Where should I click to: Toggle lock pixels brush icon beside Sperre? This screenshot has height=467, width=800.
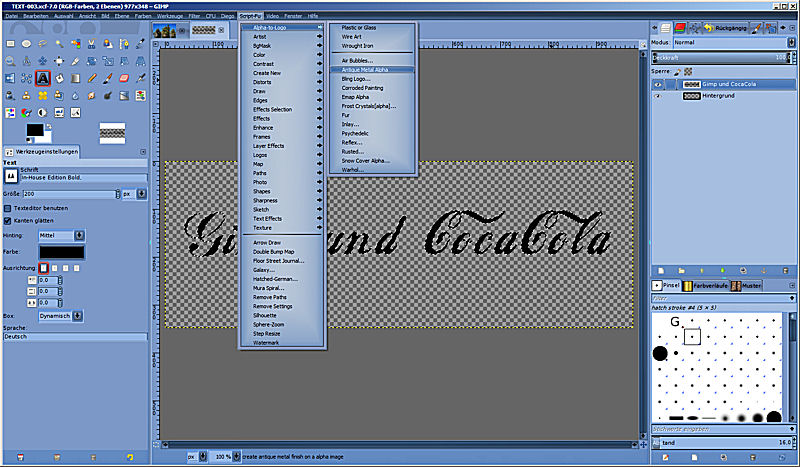678,71
